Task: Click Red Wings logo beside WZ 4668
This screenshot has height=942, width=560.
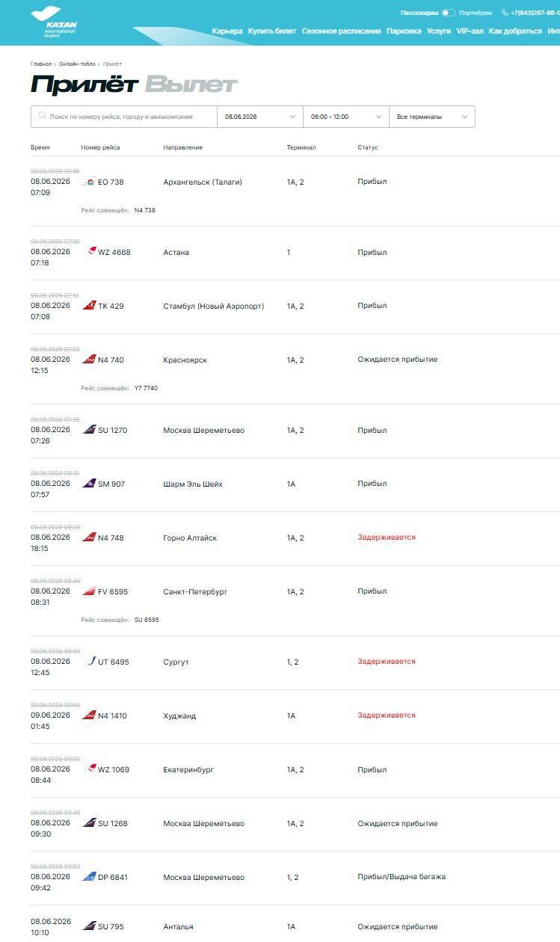Action: pos(91,252)
